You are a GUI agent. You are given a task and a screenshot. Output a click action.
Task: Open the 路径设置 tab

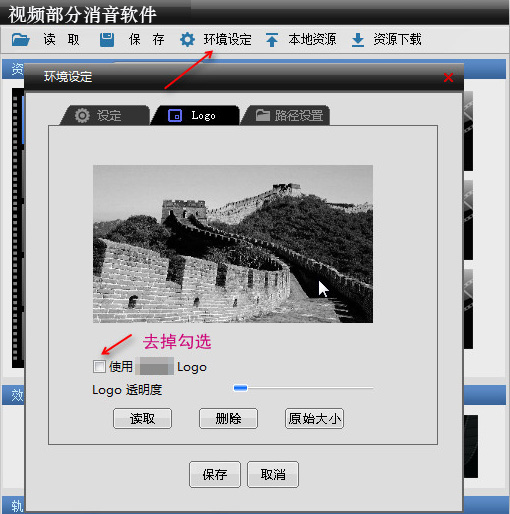click(x=286, y=115)
